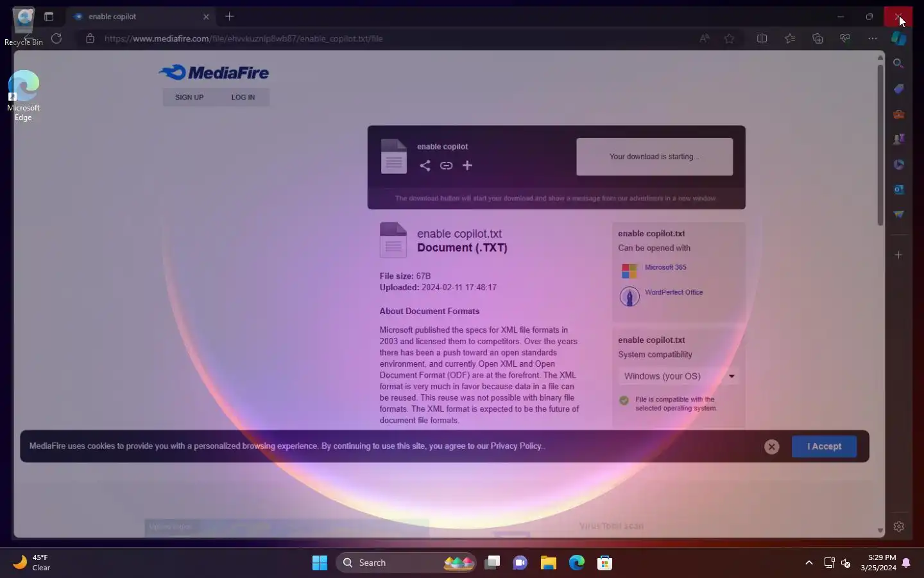Screen dimensions: 924x578
Task: Click I Accept cookie button
Action: (824, 446)
